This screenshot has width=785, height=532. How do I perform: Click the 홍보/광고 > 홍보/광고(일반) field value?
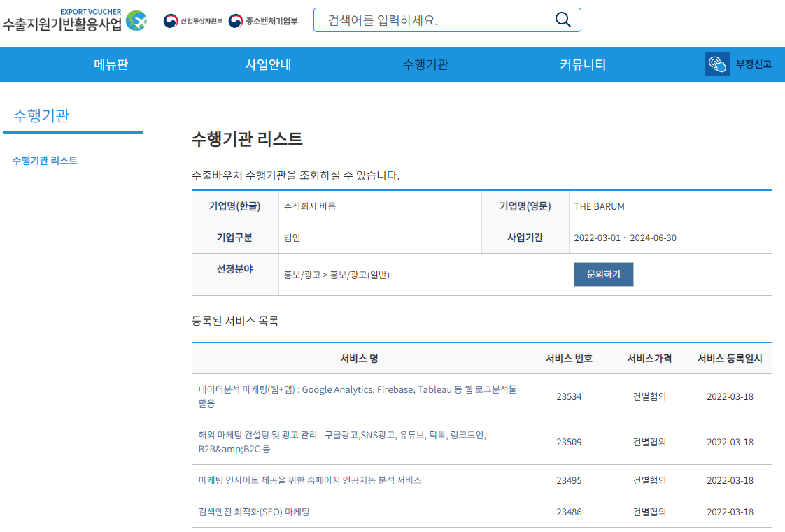[337, 275]
